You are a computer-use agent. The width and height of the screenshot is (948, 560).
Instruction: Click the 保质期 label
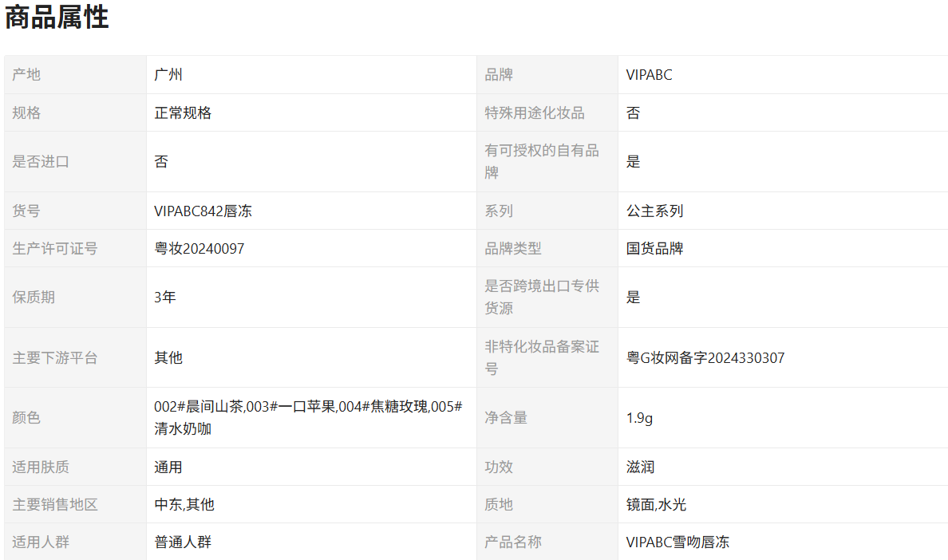34,298
